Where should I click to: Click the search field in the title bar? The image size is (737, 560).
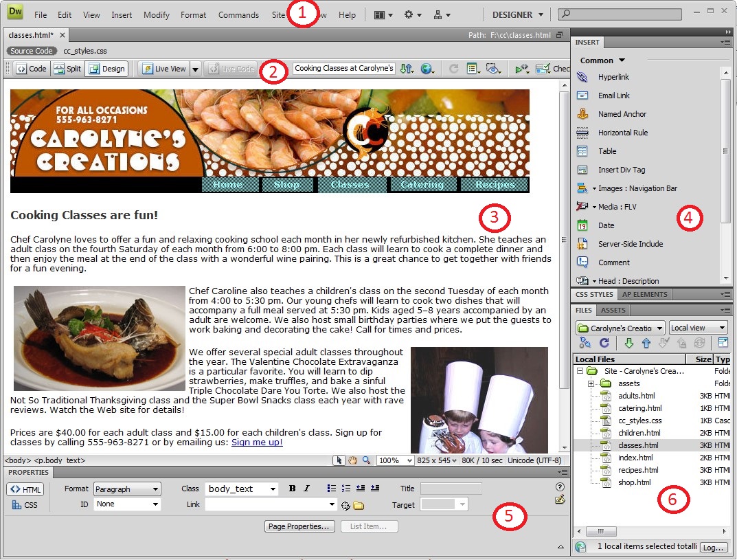coord(620,14)
